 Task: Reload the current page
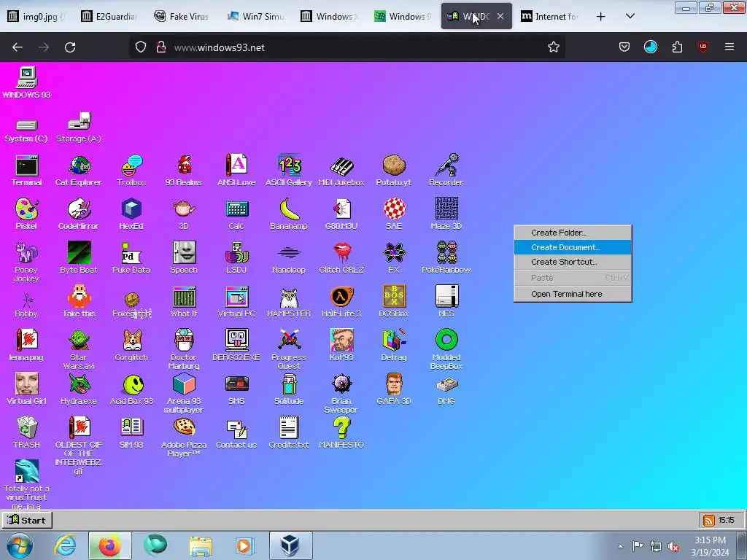point(70,47)
